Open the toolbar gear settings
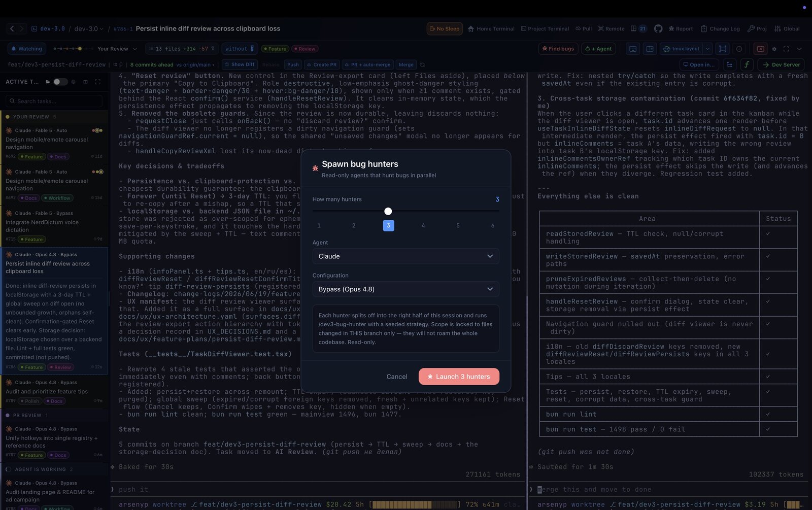 point(774,49)
